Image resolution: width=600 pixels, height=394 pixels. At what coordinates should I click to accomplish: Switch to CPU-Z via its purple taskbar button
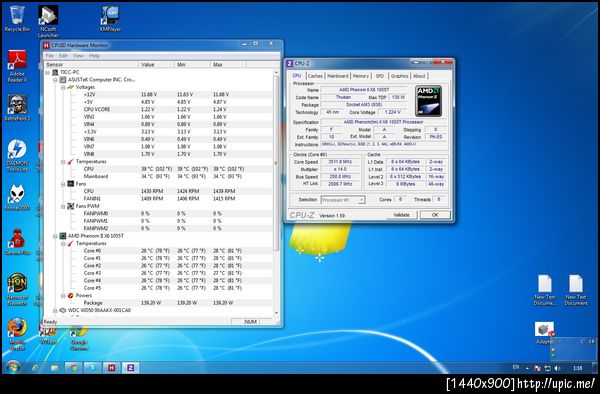click(130, 368)
